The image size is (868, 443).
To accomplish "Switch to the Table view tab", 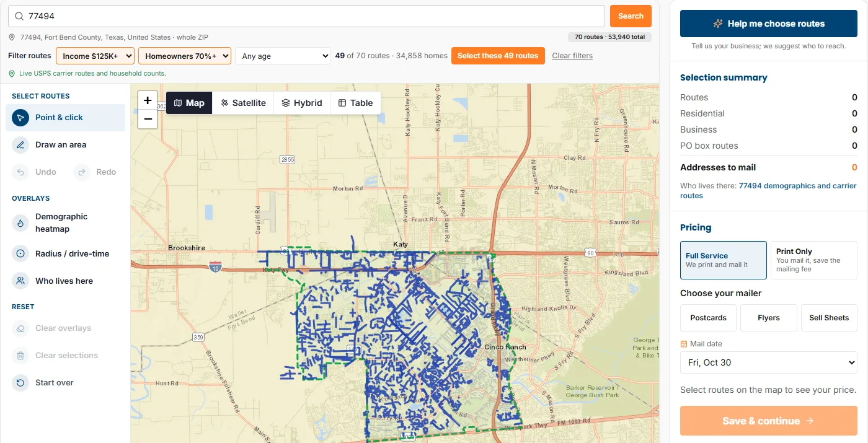I will [x=355, y=103].
